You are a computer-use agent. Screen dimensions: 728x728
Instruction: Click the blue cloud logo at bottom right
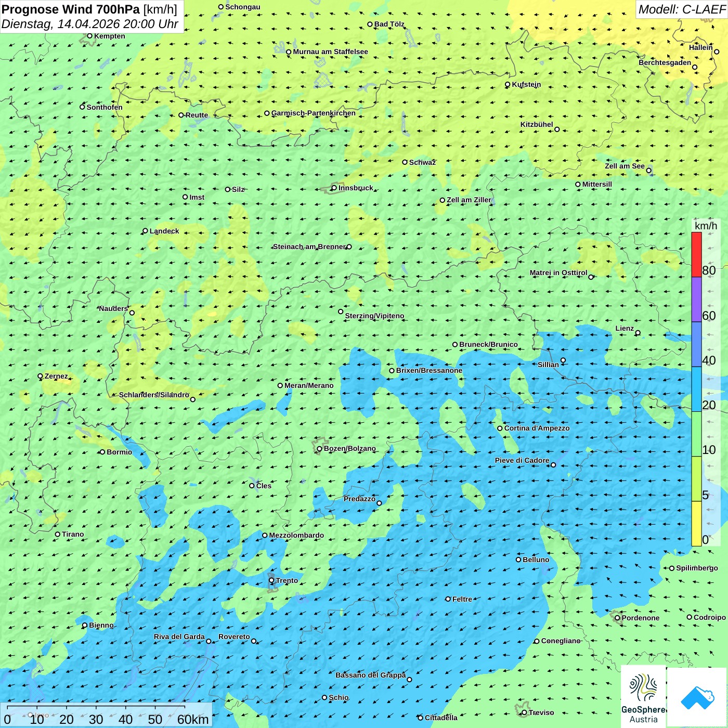[x=697, y=697]
